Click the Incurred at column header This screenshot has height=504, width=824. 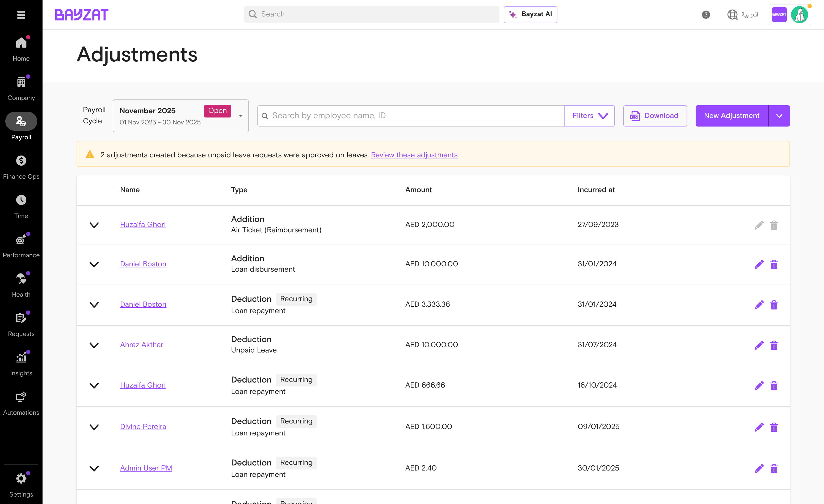pos(596,190)
